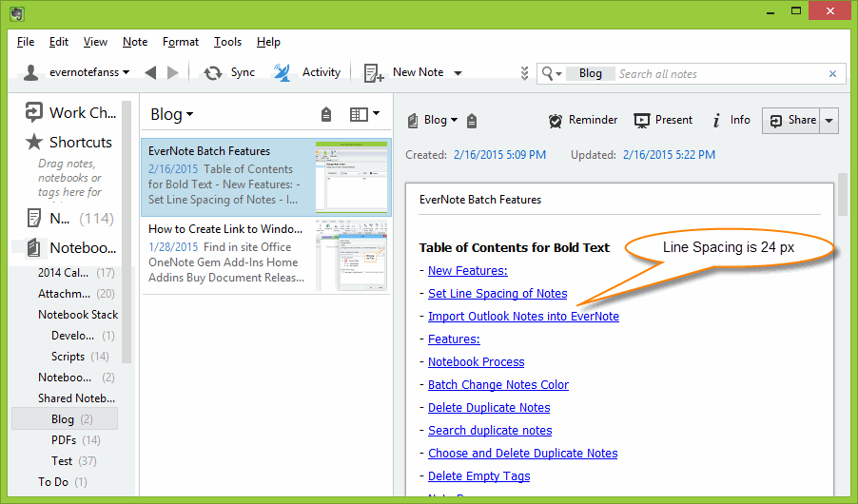Screen dimensions: 858x504
Task: Click the sidebar vertical scrollbar
Action: 127,233
